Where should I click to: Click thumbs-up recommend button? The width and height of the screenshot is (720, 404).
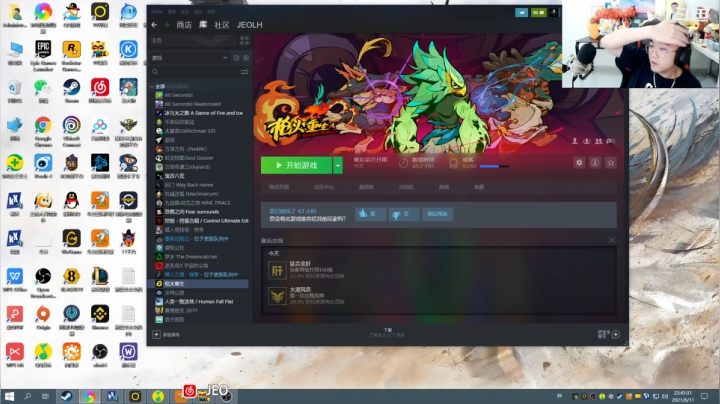point(370,214)
